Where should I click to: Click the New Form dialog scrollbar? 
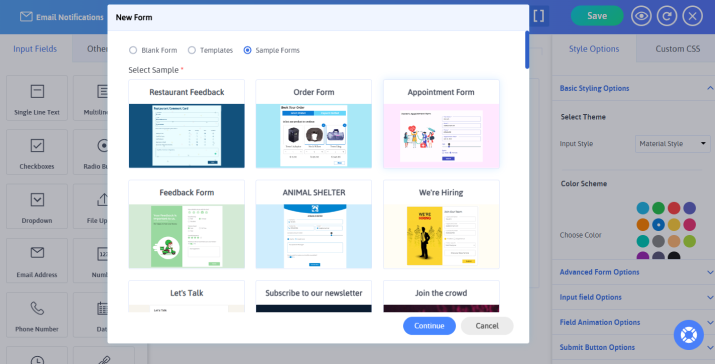[x=527, y=50]
